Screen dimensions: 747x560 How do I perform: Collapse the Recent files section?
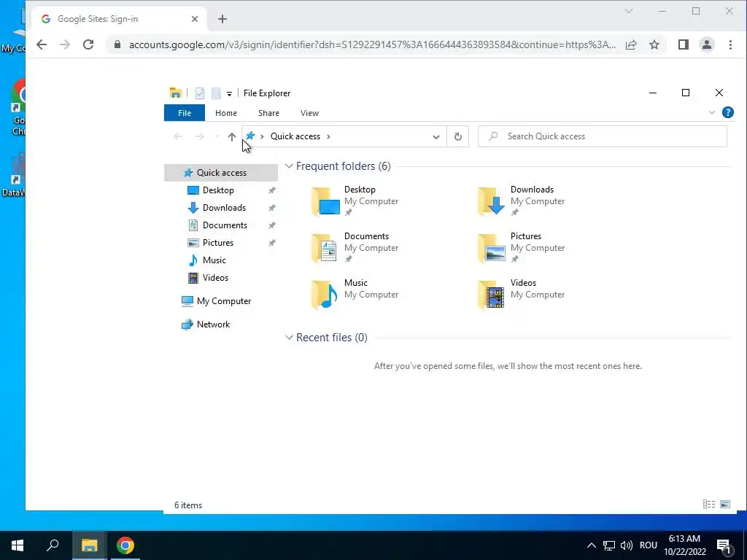tap(289, 338)
